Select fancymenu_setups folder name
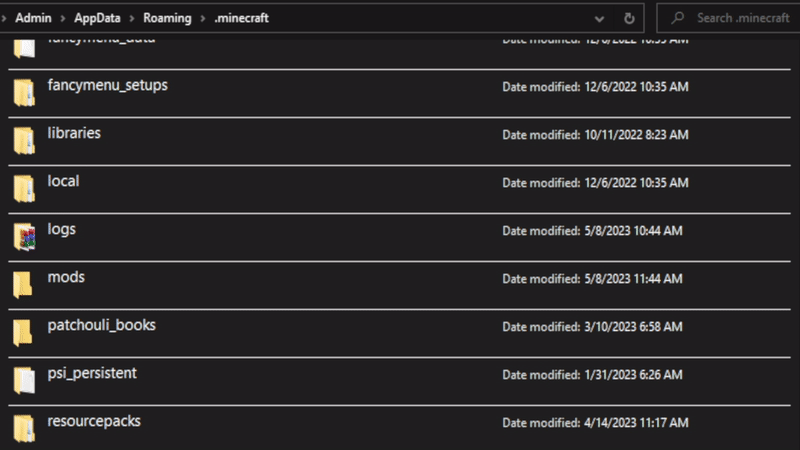This screenshot has width=800, height=450. [x=108, y=85]
